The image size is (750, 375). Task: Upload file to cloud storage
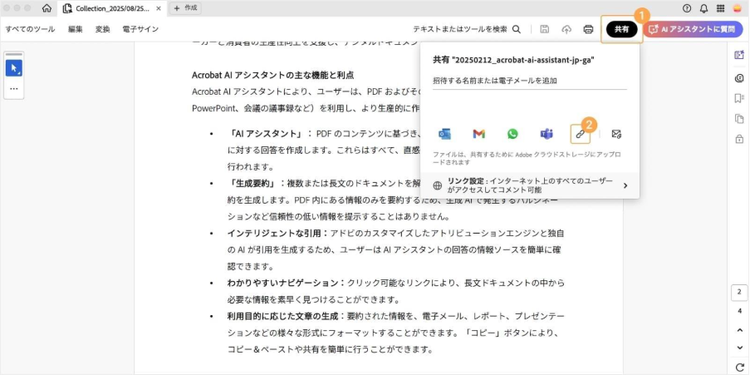coord(566,29)
